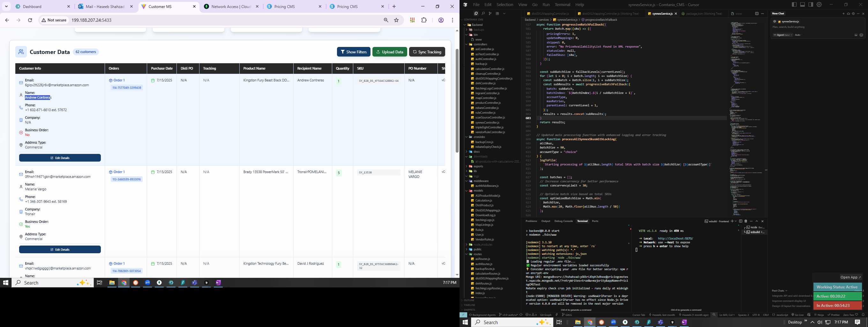Reload the Chrome page
The image size is (868, 327).
(30, 20)
